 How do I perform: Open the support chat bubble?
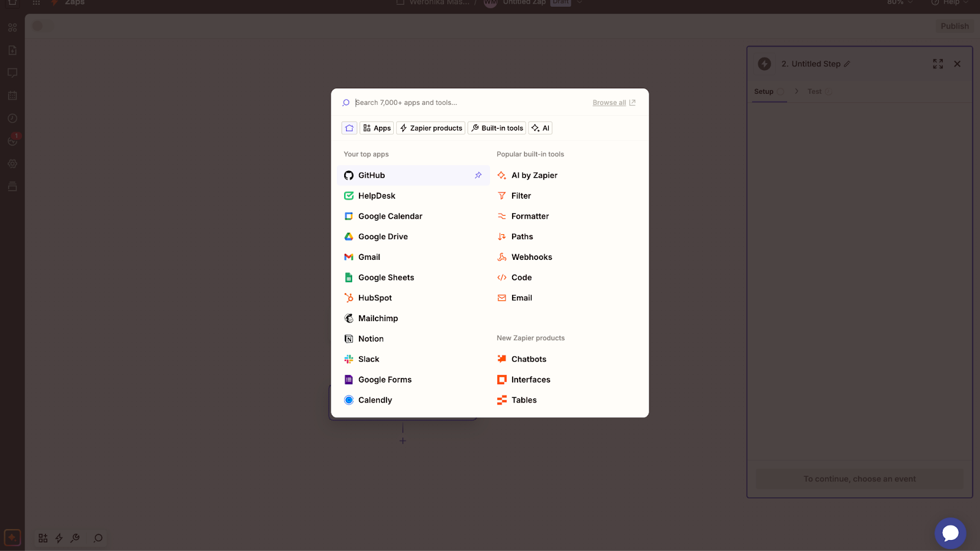pyautogui.click(x=950, y=533)
